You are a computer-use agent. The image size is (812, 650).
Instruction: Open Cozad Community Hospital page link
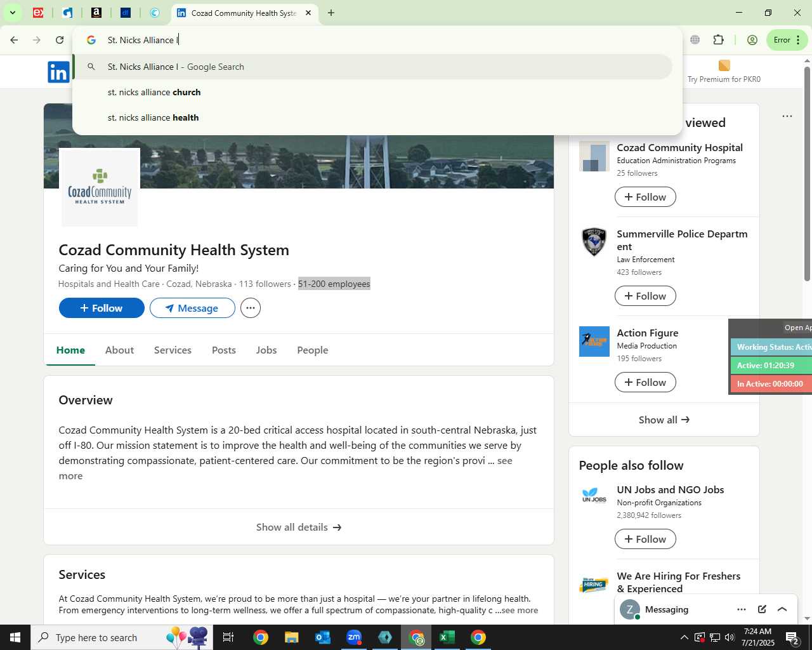click(679, 147)
